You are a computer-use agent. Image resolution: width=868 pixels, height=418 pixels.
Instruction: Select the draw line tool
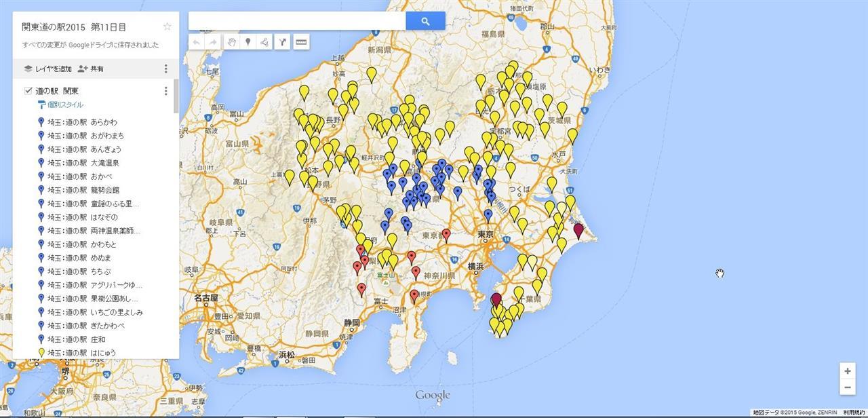point(264,42)
